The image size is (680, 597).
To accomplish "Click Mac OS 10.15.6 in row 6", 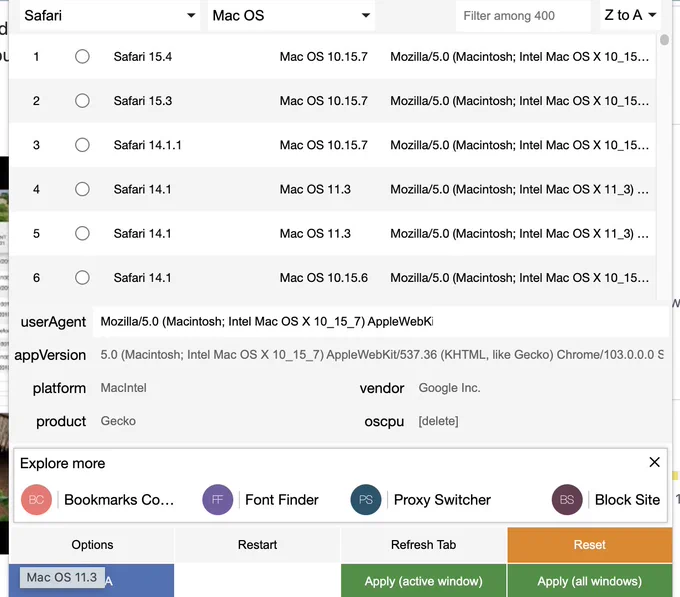I will [x=324, y=278].
